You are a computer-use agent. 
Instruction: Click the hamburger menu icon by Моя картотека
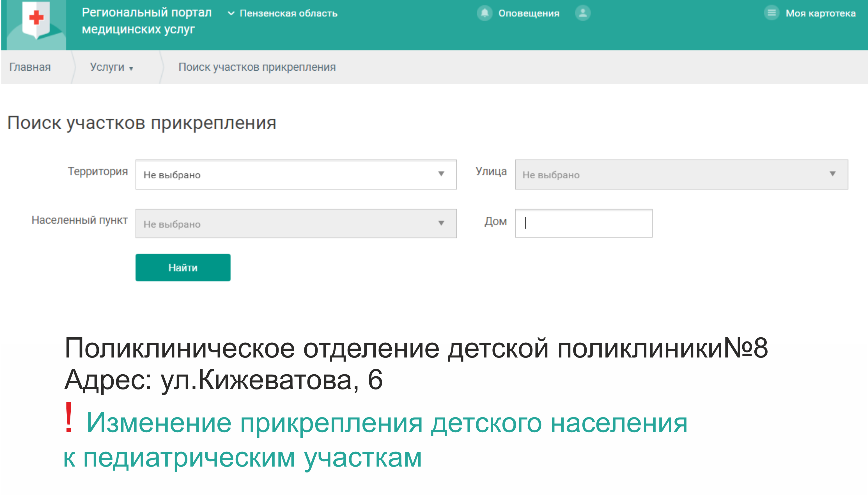pos(771,13)
